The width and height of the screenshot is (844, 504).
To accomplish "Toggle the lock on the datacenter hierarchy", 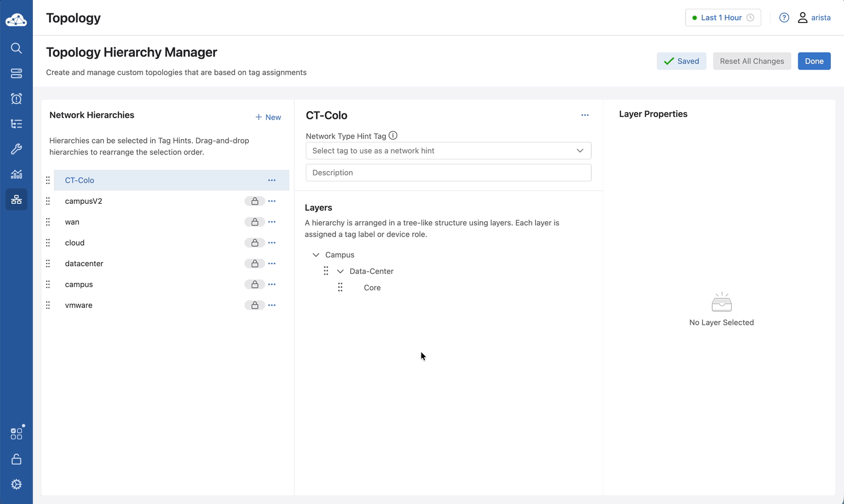I will point(254,264).
